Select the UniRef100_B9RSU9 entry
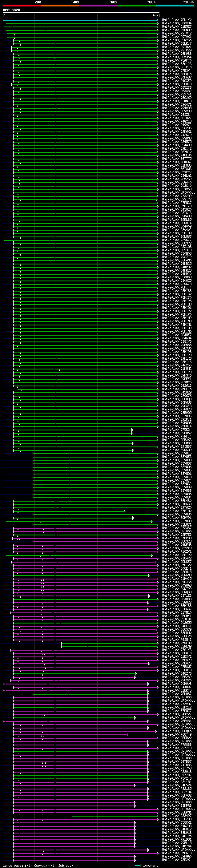 [177, 450]
